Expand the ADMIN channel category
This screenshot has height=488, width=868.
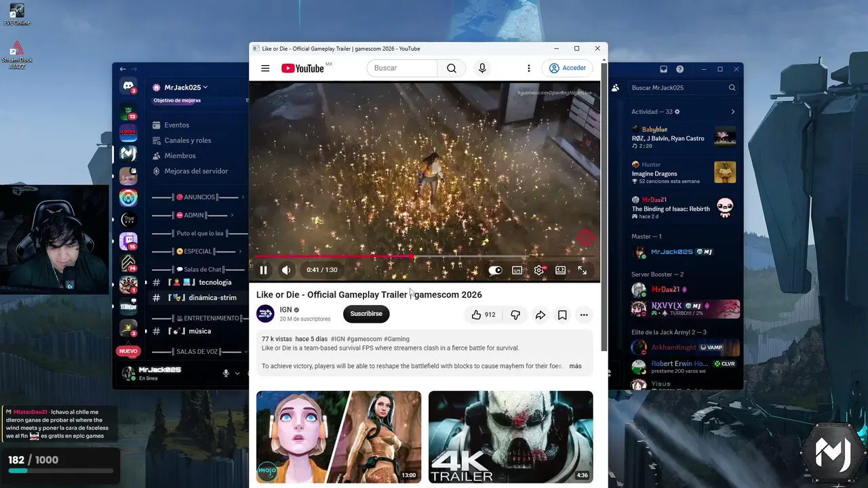[193, 216]
